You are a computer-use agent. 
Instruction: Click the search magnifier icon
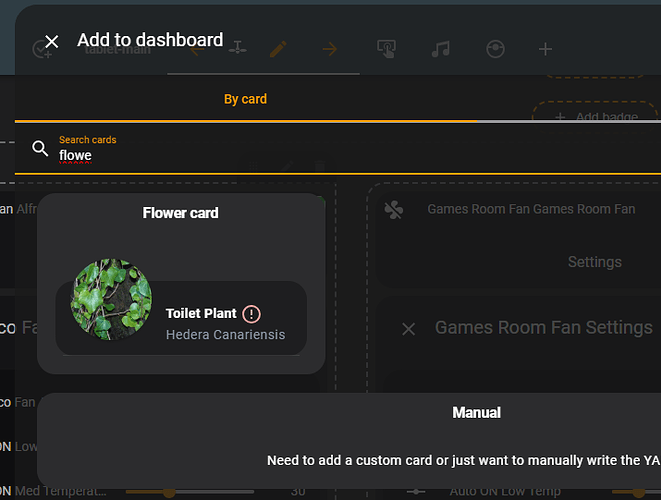click(40, 149)
